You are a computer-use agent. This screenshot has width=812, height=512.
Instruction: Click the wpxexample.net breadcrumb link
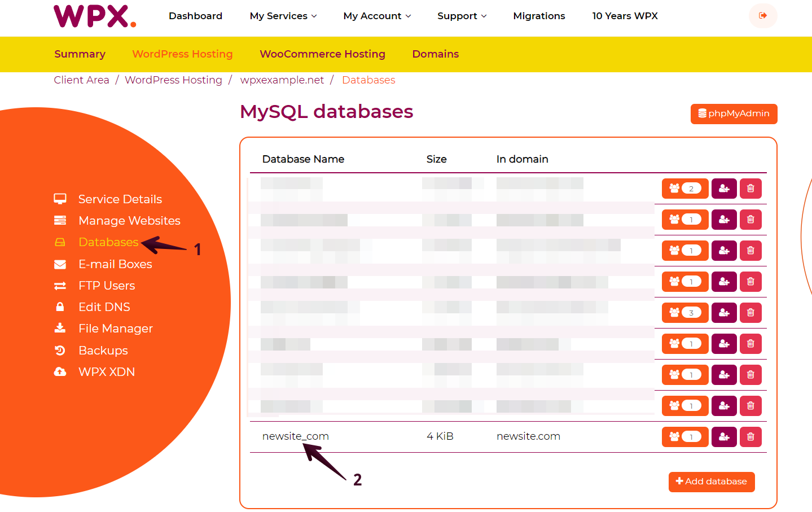(282, 80)
